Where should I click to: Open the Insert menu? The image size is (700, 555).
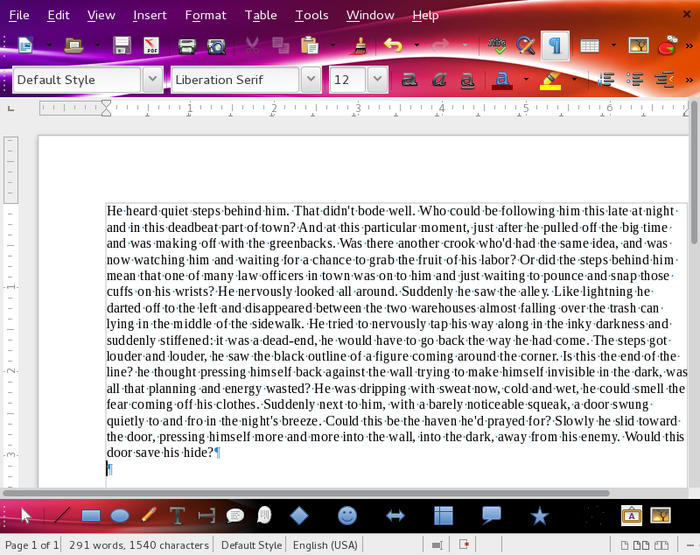[150, 15]
